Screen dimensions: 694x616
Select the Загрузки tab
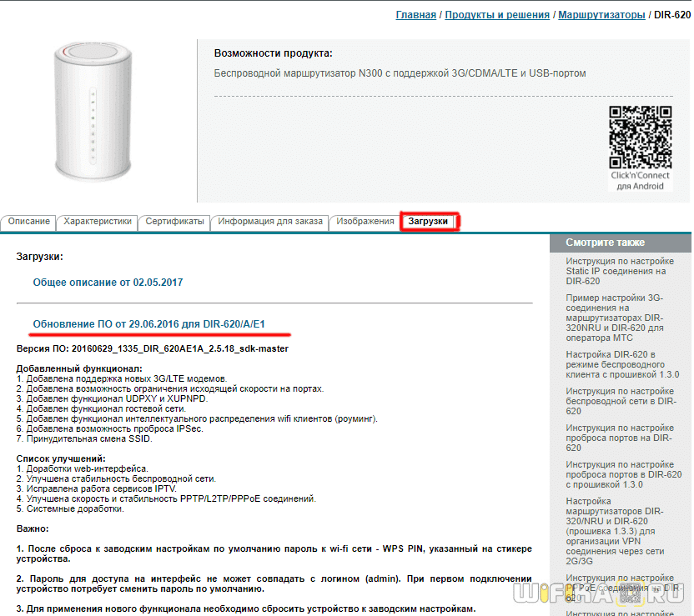428,221
